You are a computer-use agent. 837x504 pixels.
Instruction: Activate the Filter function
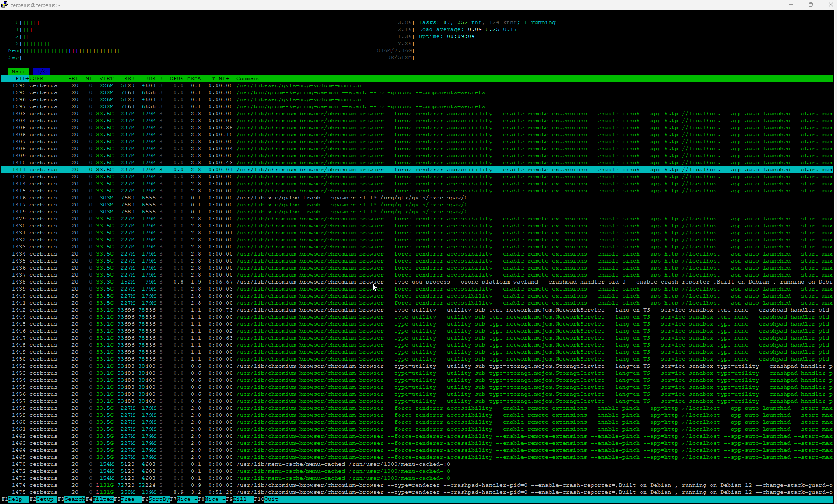click(100, 499)
